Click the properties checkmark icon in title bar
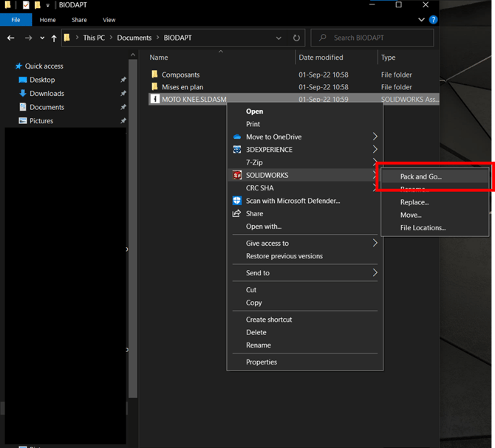The height and width of the screenshot is (448, 495). 26,5
